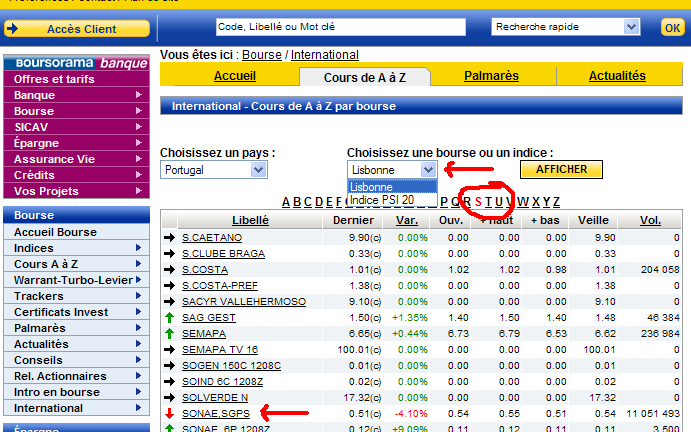This screenshot has height=432, width=691.
Task: Open the International breadcrumb link
Action: (324, 55)
